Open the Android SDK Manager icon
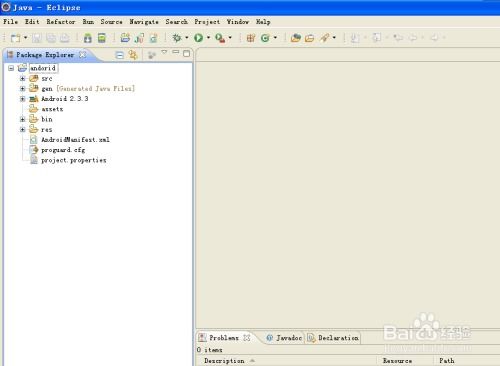Image resolution: width=500 pixels, height=366 pixels. tap(88, 38)
